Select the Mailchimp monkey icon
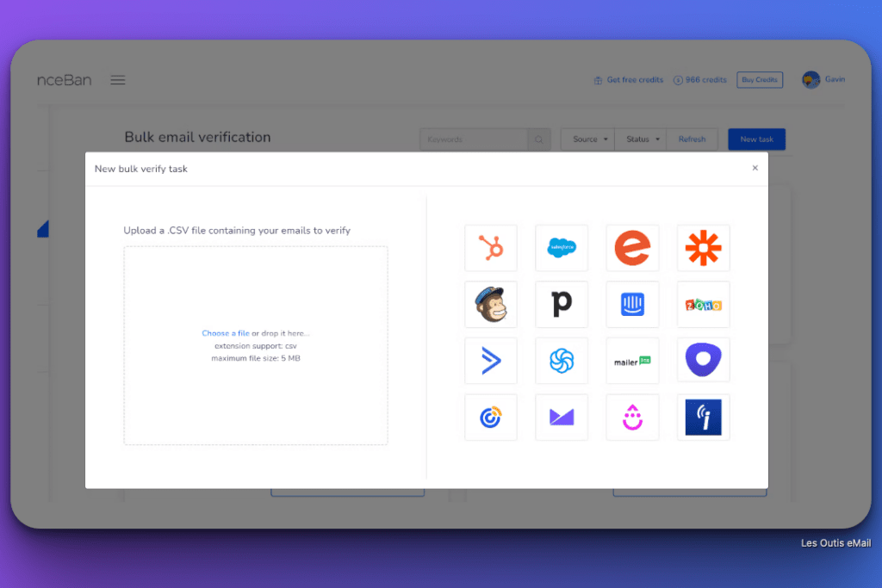The image size is (882, 588). 490,304
